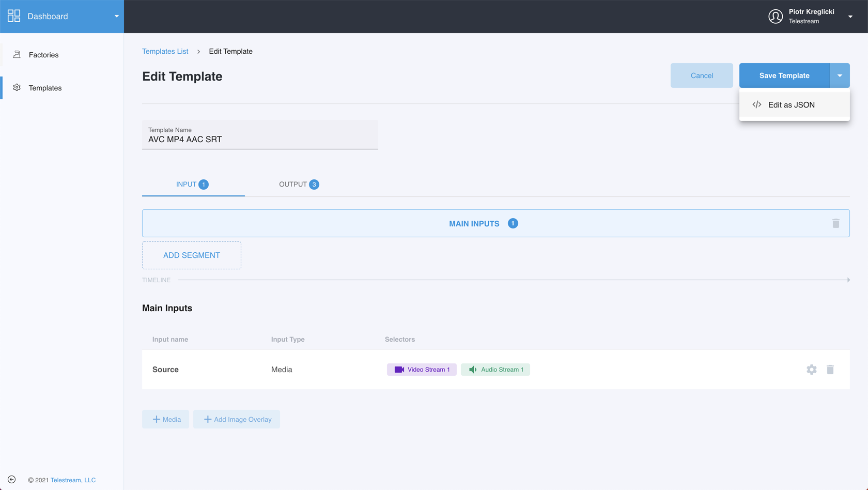Click the Selectors column header

tap(400, 340)
